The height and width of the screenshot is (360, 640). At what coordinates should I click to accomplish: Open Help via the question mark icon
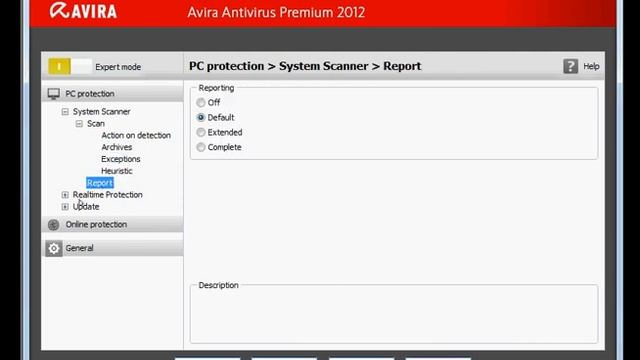[x=570, y=66]
